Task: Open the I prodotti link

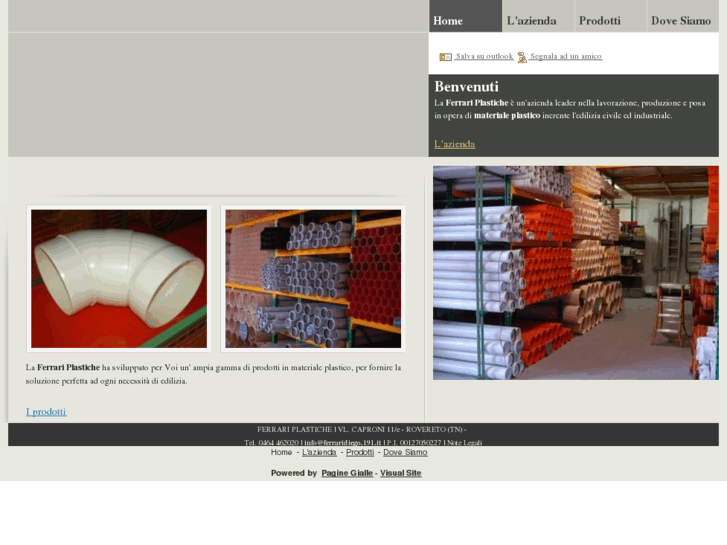Action: (46, 411)
